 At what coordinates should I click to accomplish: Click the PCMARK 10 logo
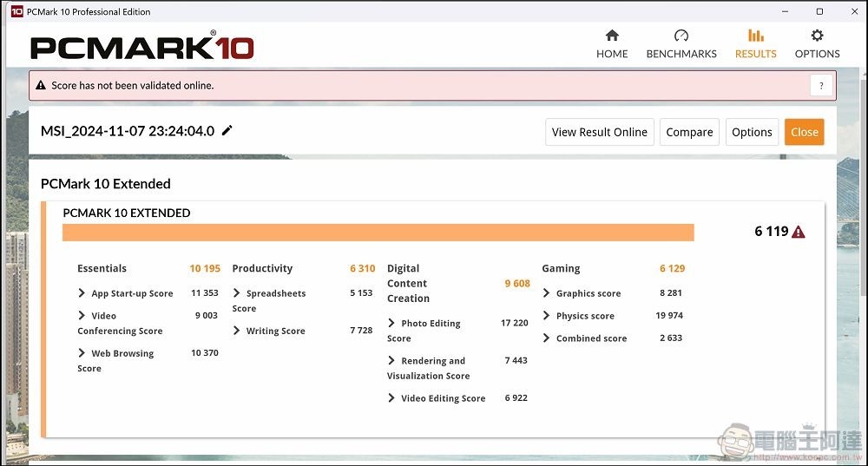142,46
